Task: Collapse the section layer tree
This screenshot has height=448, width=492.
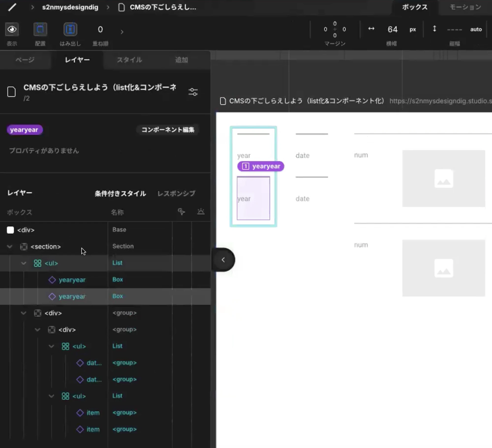Action: tap(10, 247)
